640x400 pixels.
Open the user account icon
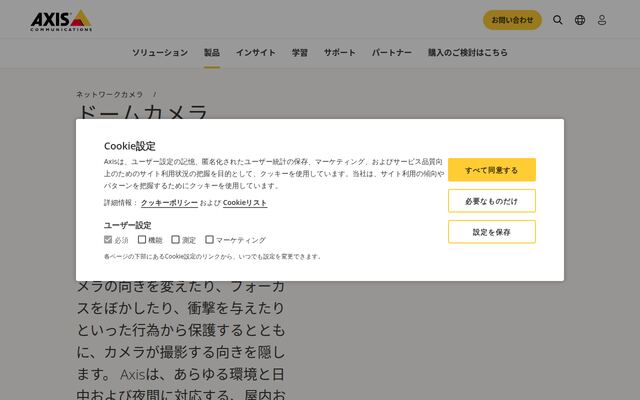pos(602,20)
